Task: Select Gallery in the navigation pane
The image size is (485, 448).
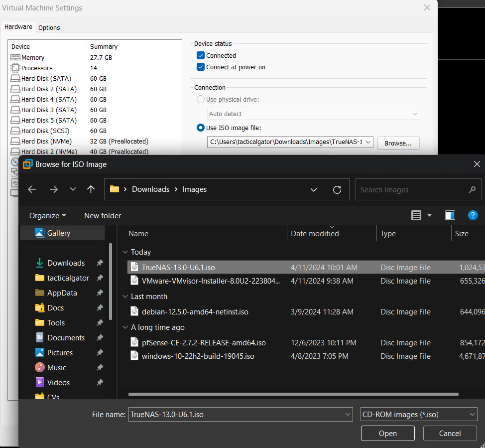Action: pos(62,233)
